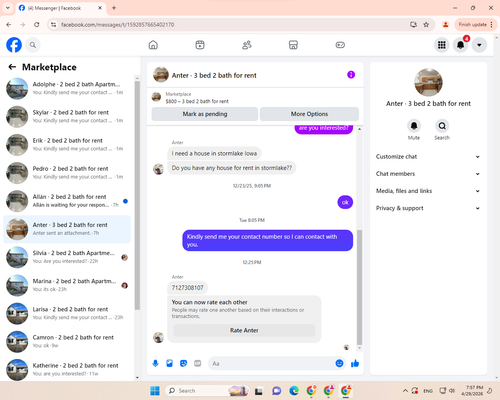Open Skylar 2 bed 2 bath chat
Screen dimensions: 500x400
point(67,117)
